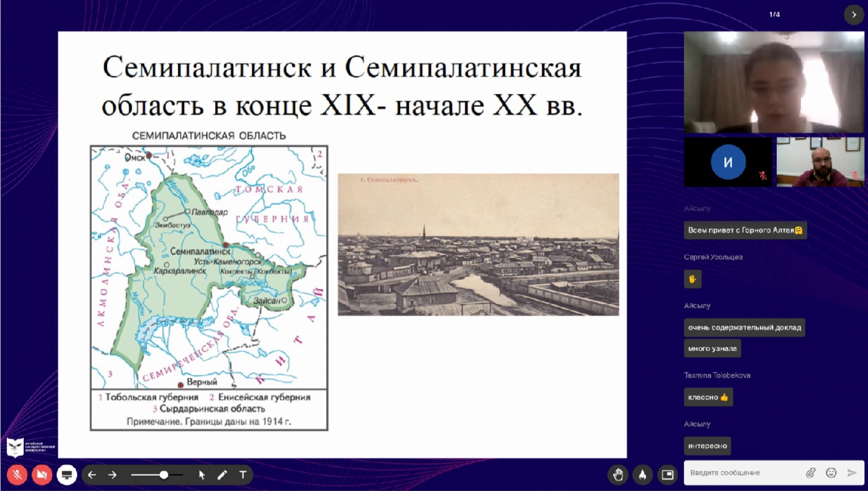Open the emoji picker in chat
868x491 pixels.
pos(831,473)
